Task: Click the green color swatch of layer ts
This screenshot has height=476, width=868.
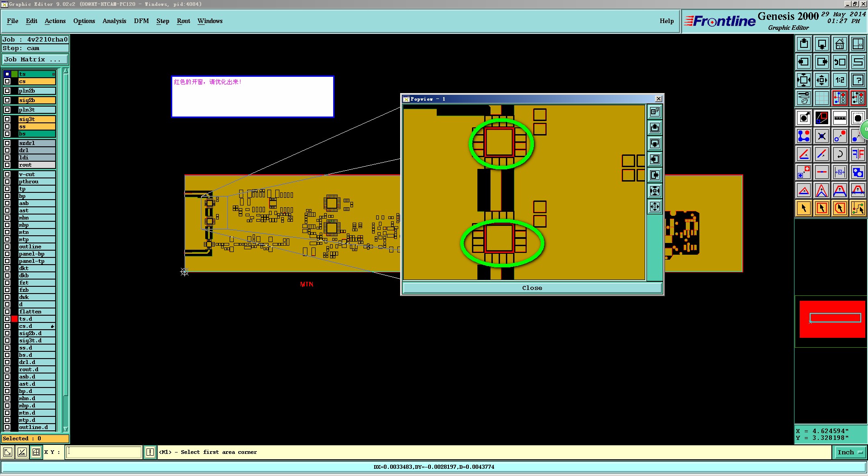Action: tap(14, 74)
